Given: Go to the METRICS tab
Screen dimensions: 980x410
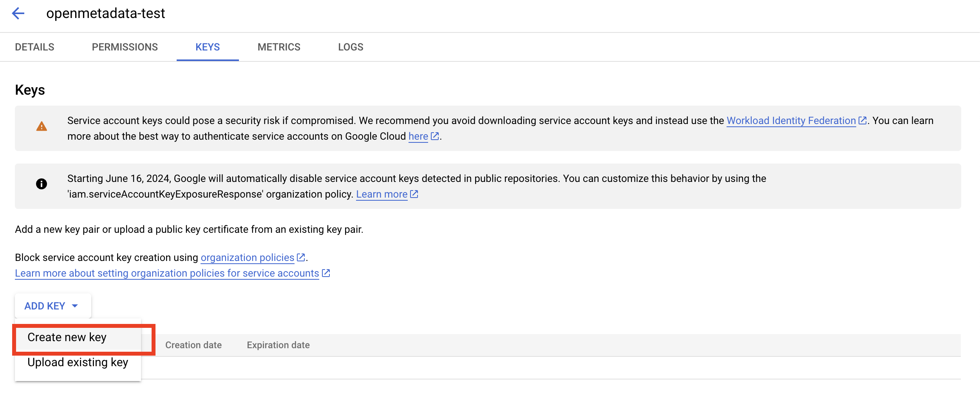Looking at the screenshot, I should (x=279, y=47).
